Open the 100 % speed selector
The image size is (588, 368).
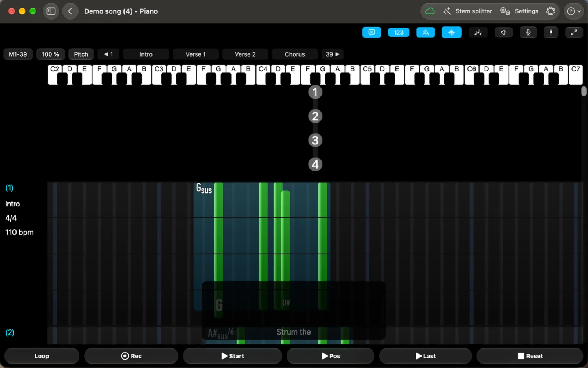coord(50,54)
